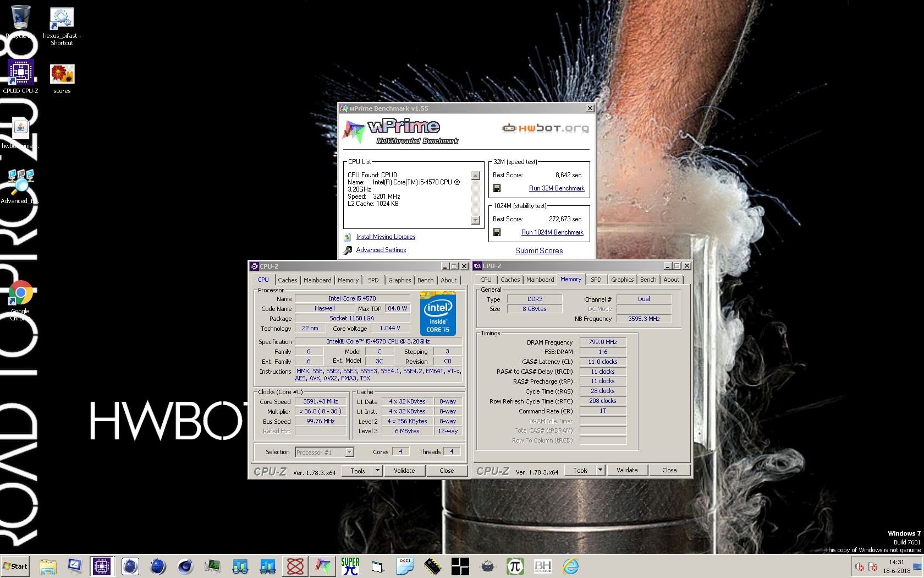Click Validate button in left CPU-Z

tap(404, 471)
